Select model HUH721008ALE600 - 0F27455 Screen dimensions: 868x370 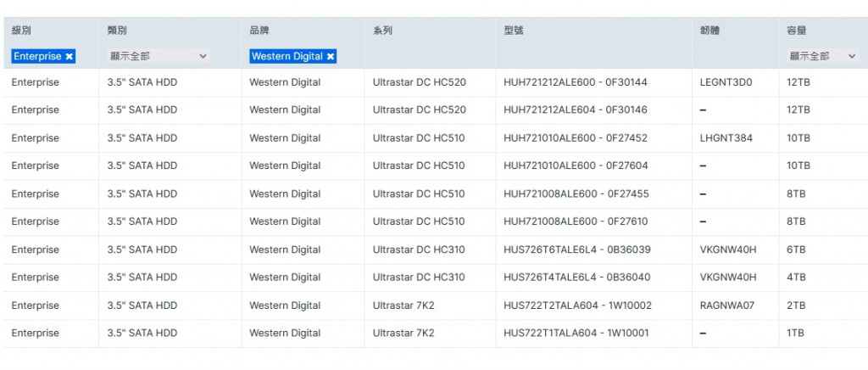pos(576,193)
